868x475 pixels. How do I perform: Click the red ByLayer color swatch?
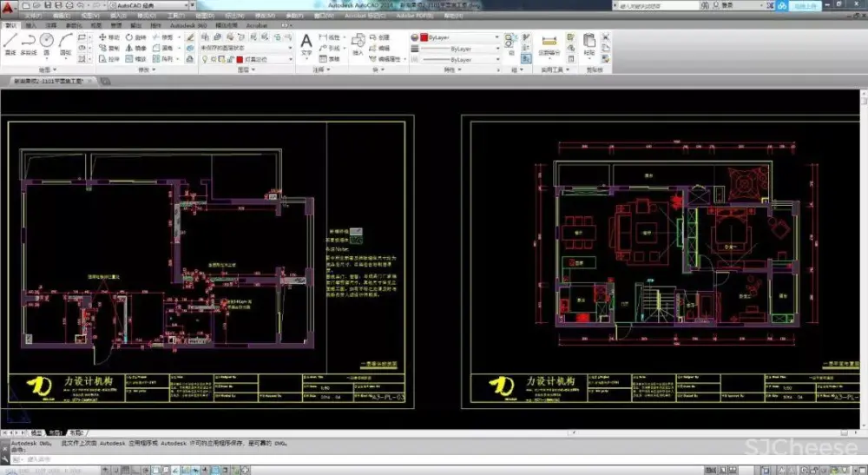(424, 37)
